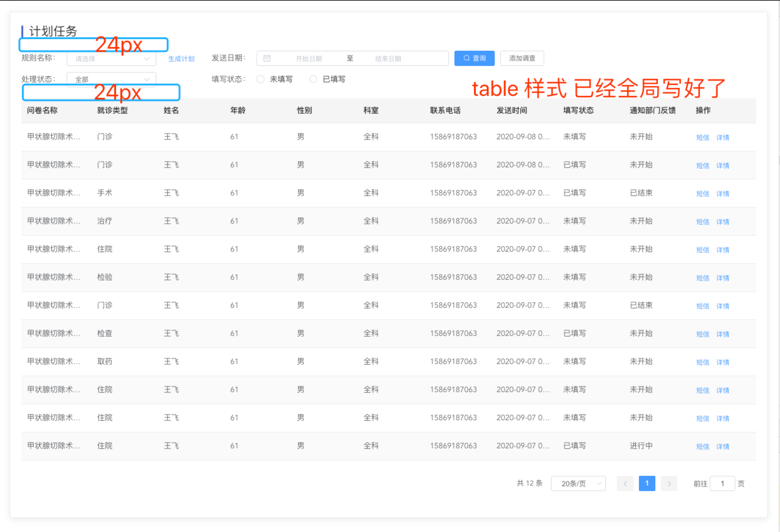Click the 结束日期 end date field

click(x=388, y=59)
